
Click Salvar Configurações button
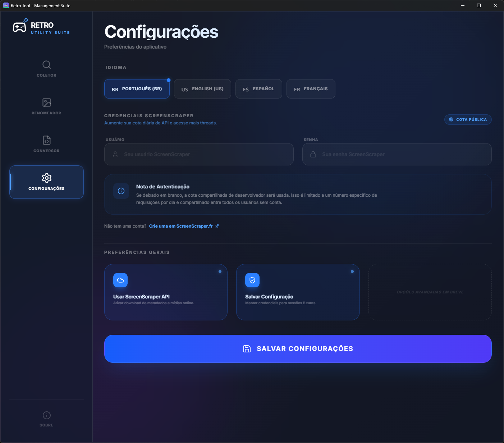[x=298, y=349]
